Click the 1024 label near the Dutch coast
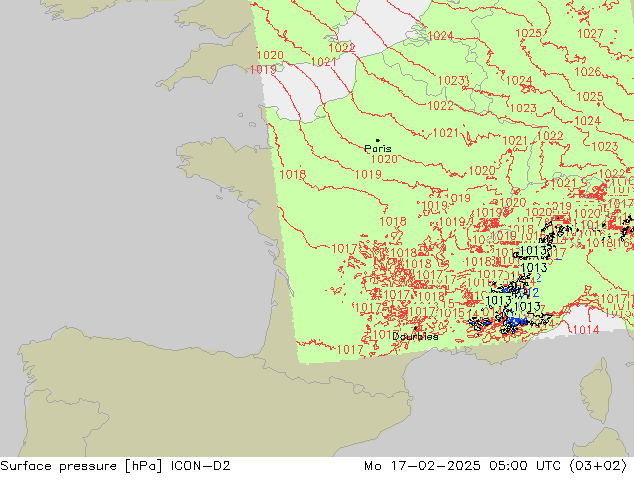The width and height of the screenshot is (634, 490). coord(440,36)
